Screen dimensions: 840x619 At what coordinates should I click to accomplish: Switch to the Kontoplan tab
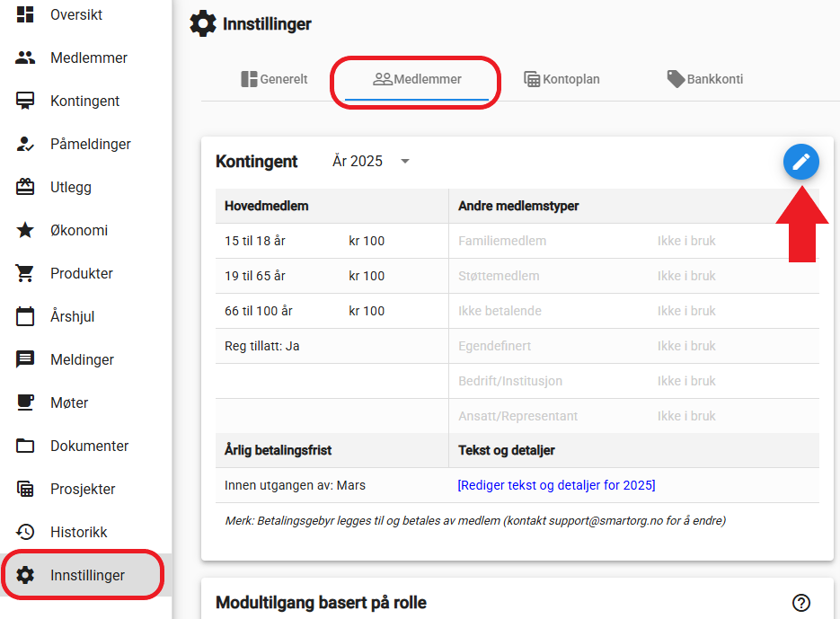click(561, 79)
